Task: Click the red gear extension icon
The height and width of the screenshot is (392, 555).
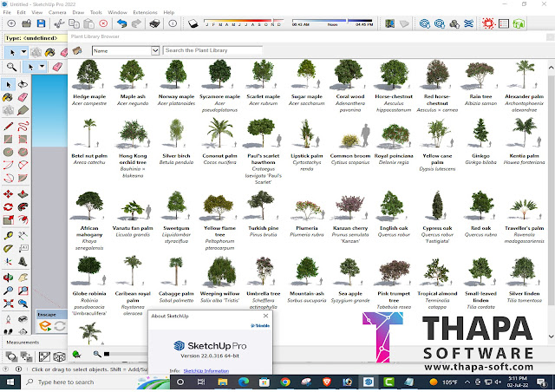Action: pyautogui.click(x=488, y=23)
